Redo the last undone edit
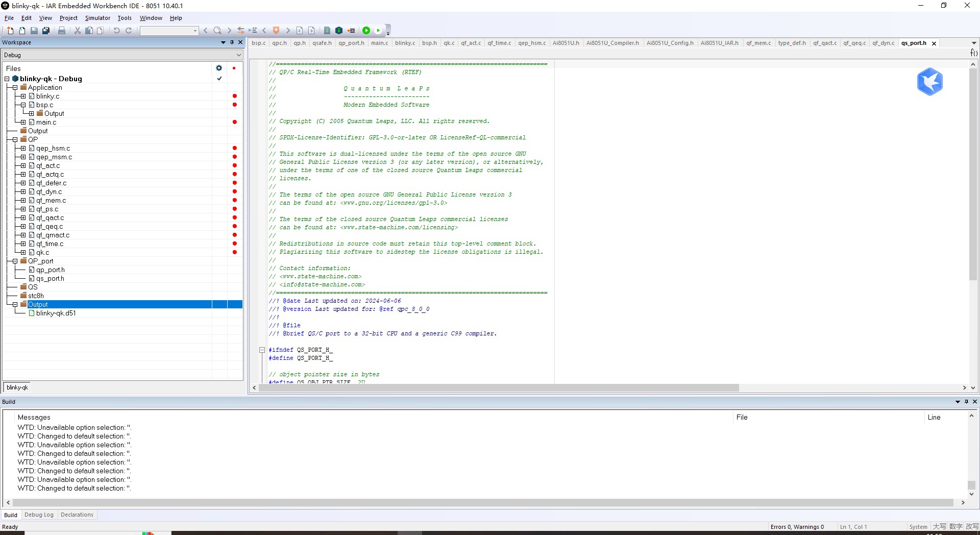Screen dimensions: 980x535 point(129,31)
